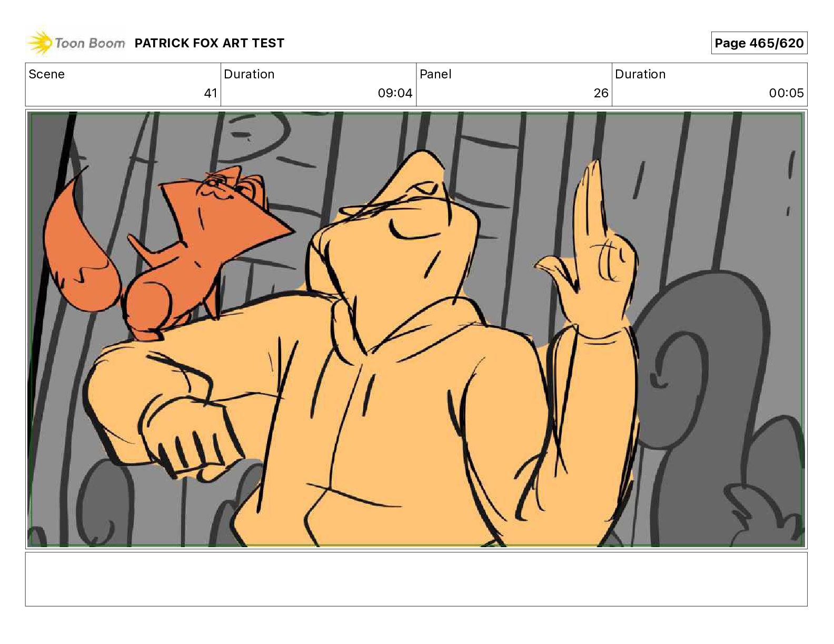Click the Toon Boom wordmark text

click(90, 43)
